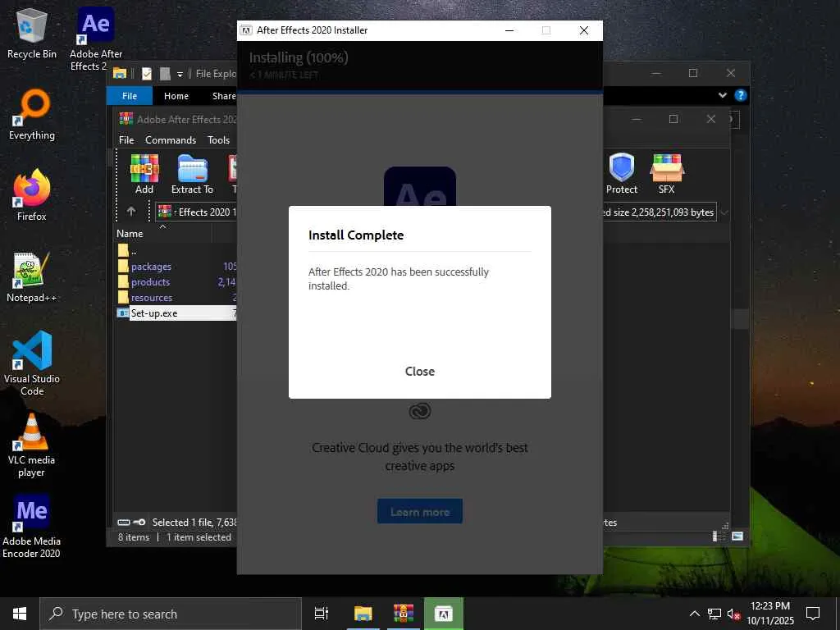Switch to WinRAR on the taskbar

(404, 614)
